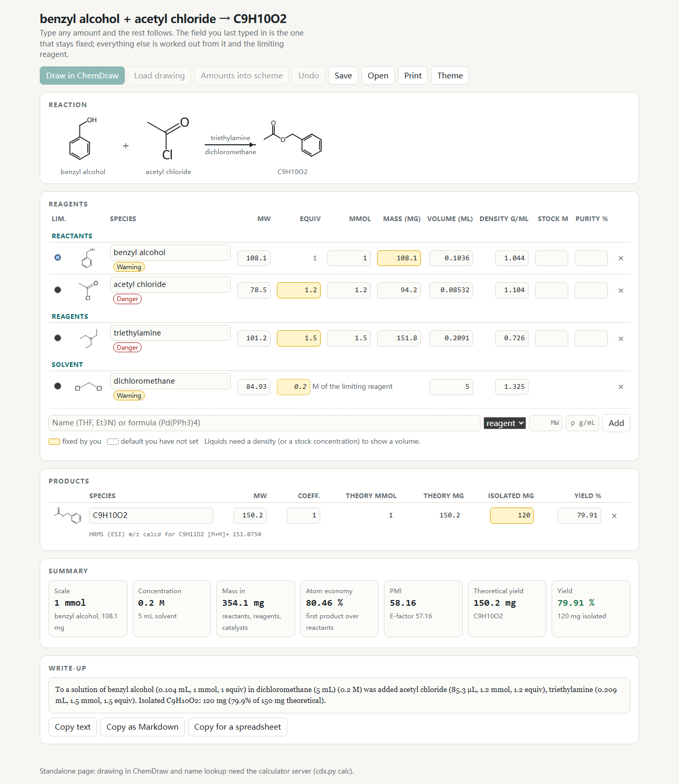Image resolution: width=679 pixels, height=784 pixels.
Task: Click the Open toolbar button
Action: 378,76
